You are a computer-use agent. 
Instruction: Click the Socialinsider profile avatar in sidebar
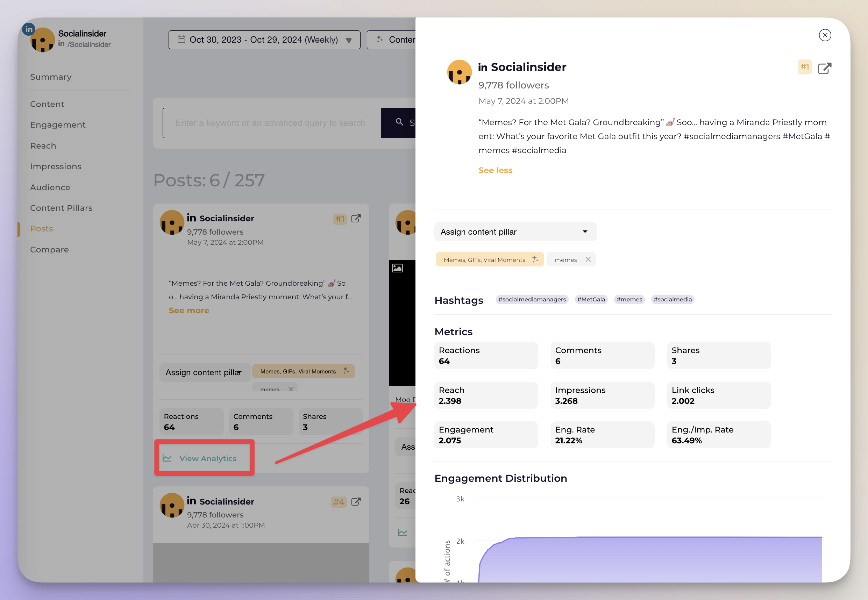click(42, 40)
